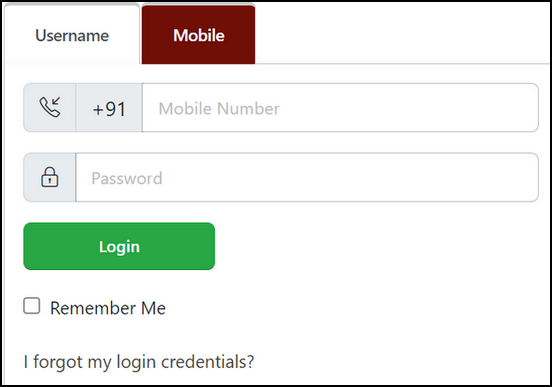Click the Password placeholder text
The image size is (552, 387).
[x=127, y=178]
